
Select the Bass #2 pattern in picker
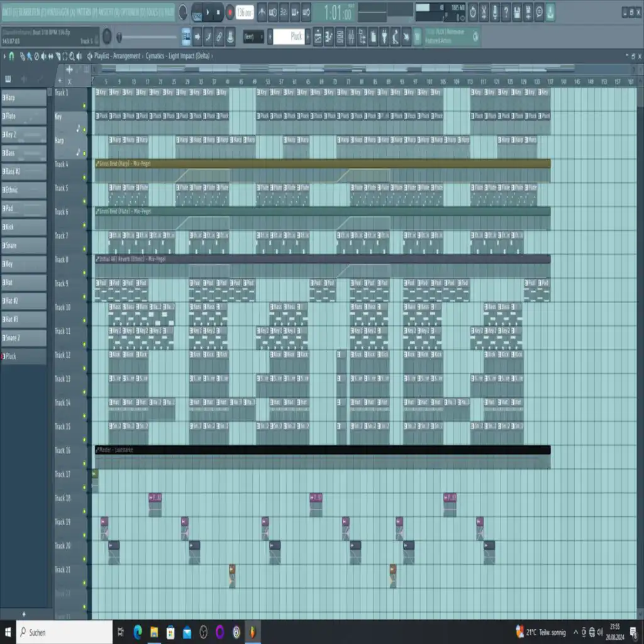click(x=24, y=172)
